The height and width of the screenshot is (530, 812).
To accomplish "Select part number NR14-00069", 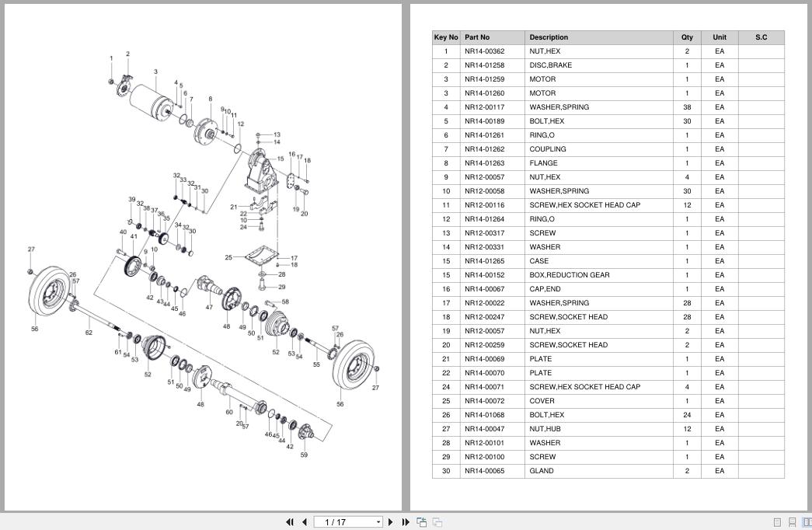I will tap(484, 359).
